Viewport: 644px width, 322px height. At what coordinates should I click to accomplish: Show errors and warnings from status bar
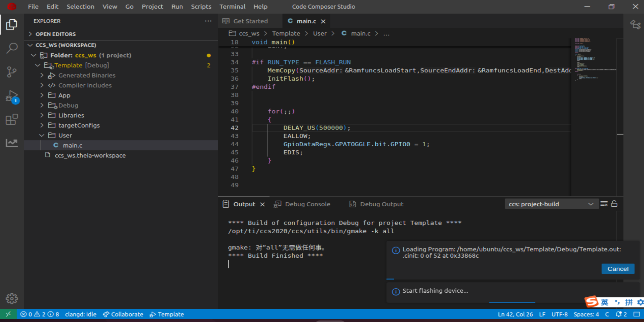tap(39, 314)
